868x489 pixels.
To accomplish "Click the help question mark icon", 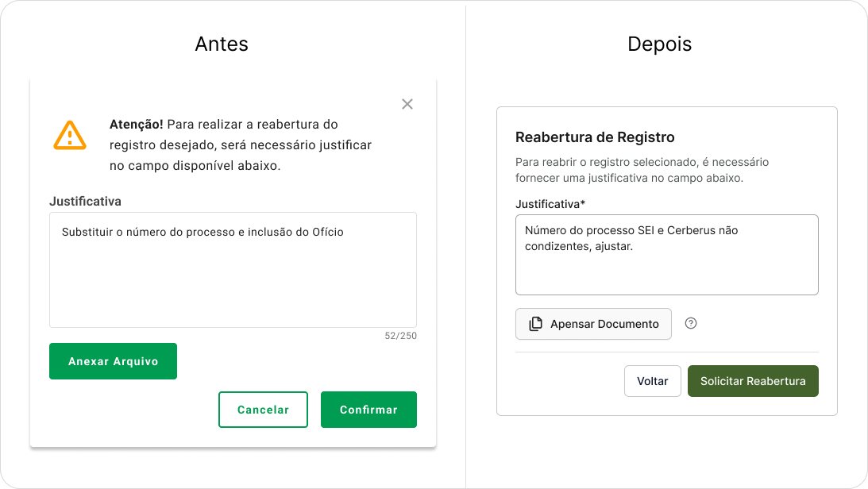I will point(691,323).
